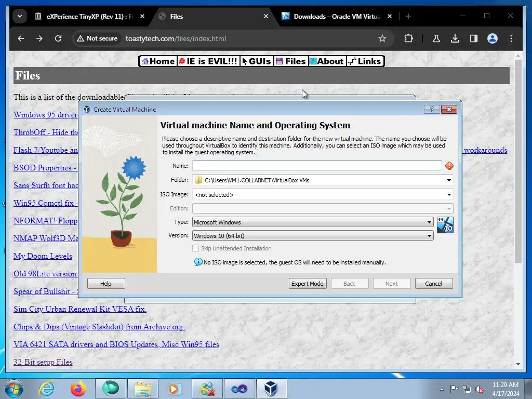Image resolution: width=532 pixels, height=399 pixels.
Task: Open Chips & Dips from Archive.org link
Action: 99,327
